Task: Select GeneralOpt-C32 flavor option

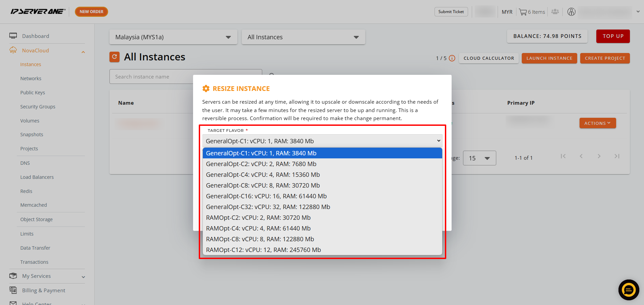Action: (322, 207)
